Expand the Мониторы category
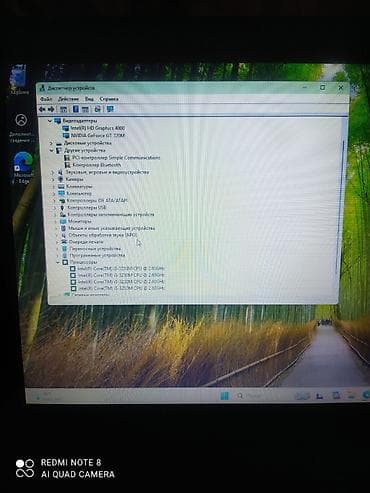This screenshot has width=370, height=493. tap(56, 221)
